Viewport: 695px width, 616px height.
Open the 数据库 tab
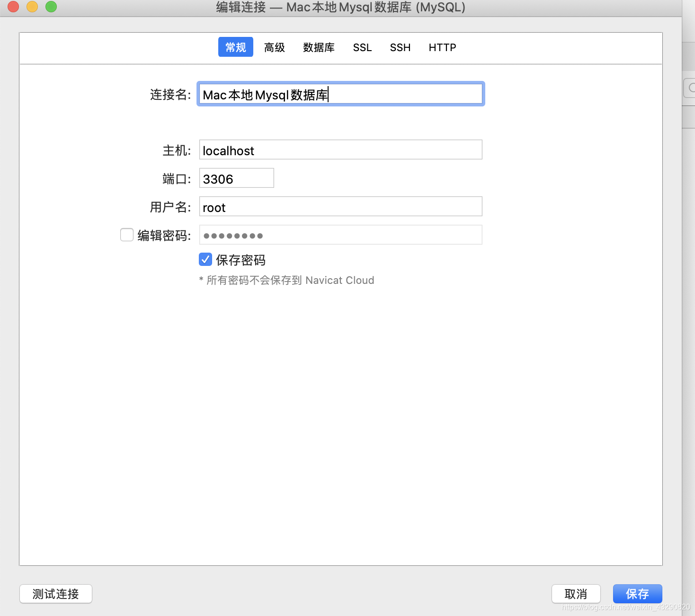pos(319,47)
